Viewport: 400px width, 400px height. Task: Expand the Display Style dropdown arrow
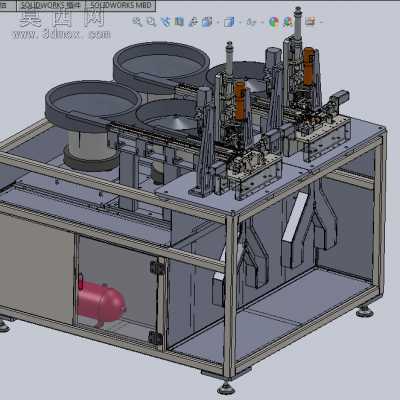coord(240,22)
